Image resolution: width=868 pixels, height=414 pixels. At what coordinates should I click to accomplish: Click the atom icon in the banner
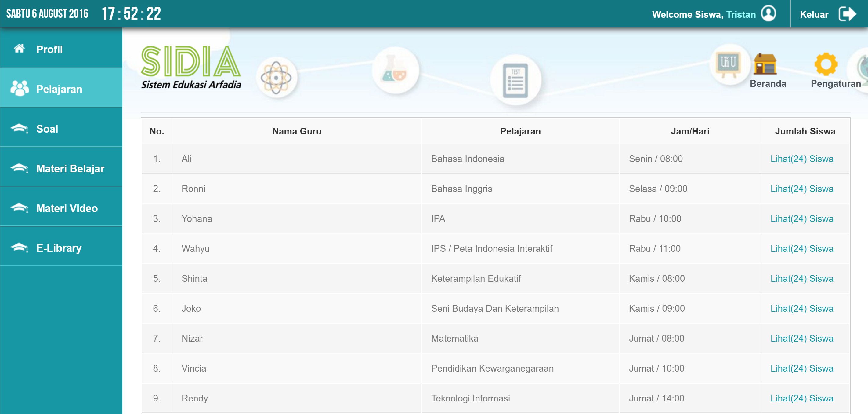tap(276, 78)
